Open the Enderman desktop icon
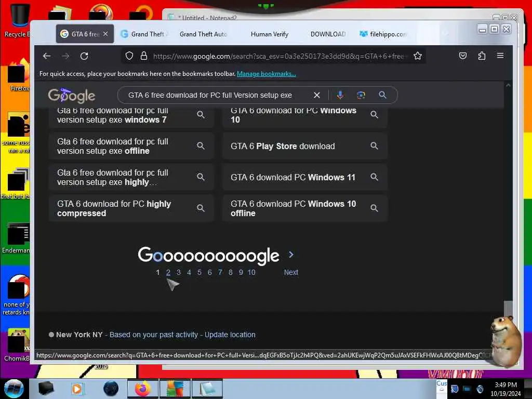This screenshot has width=532, height=399. [17, 238]
